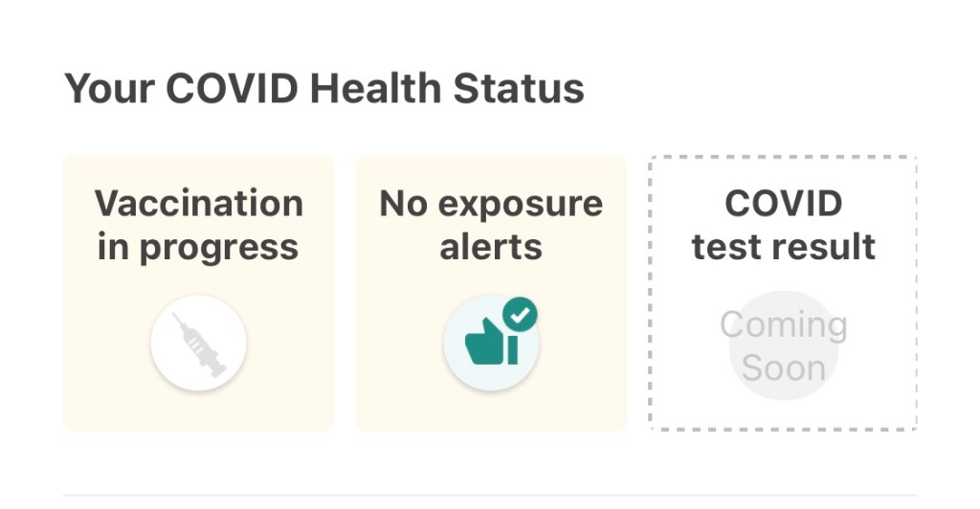The width and height of the screenshot is (980, 509).
Task: Click the dashed top border of test card
Action: pyautogui.click(x=783, y=157)
